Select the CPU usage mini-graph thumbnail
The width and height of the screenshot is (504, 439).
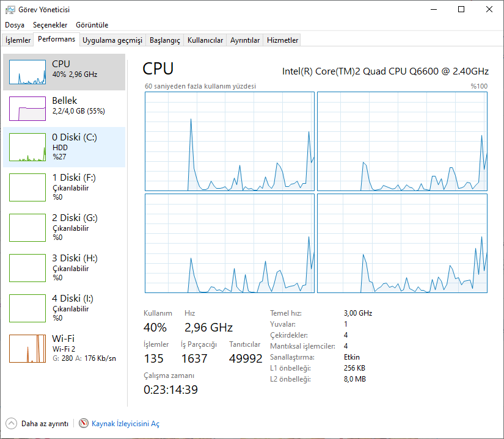(x=27, y=72)
